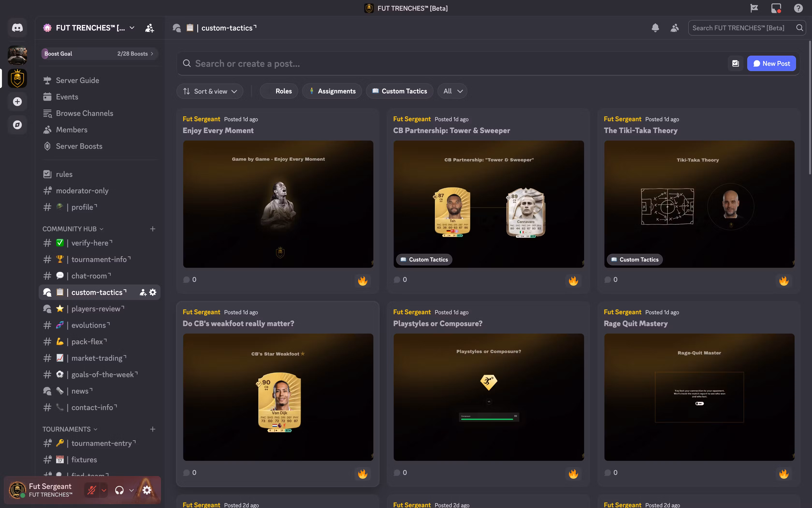Image resolution: width=812 pixels, height=508 pixels.
Task: Collapse the TOURNAMENTS category
Action: point(70,429)
